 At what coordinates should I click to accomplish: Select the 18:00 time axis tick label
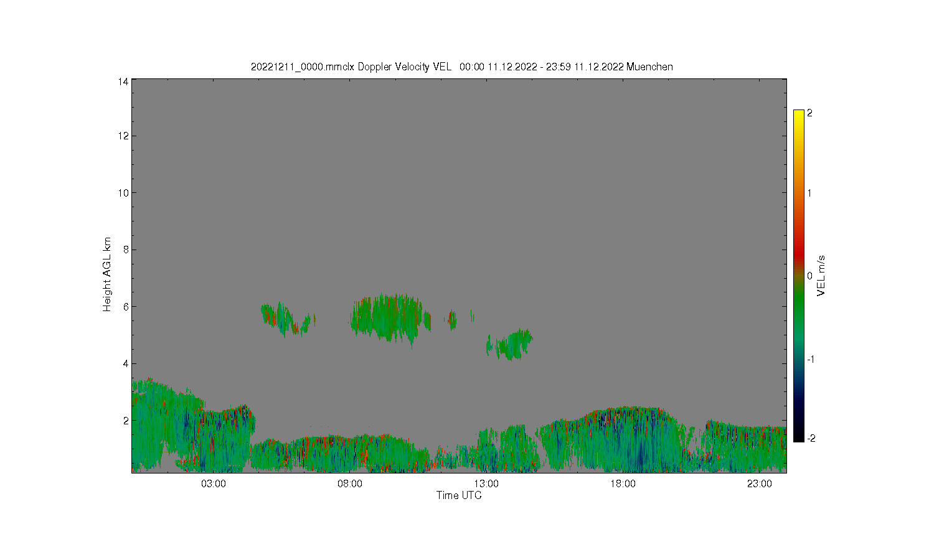point(623,484)
